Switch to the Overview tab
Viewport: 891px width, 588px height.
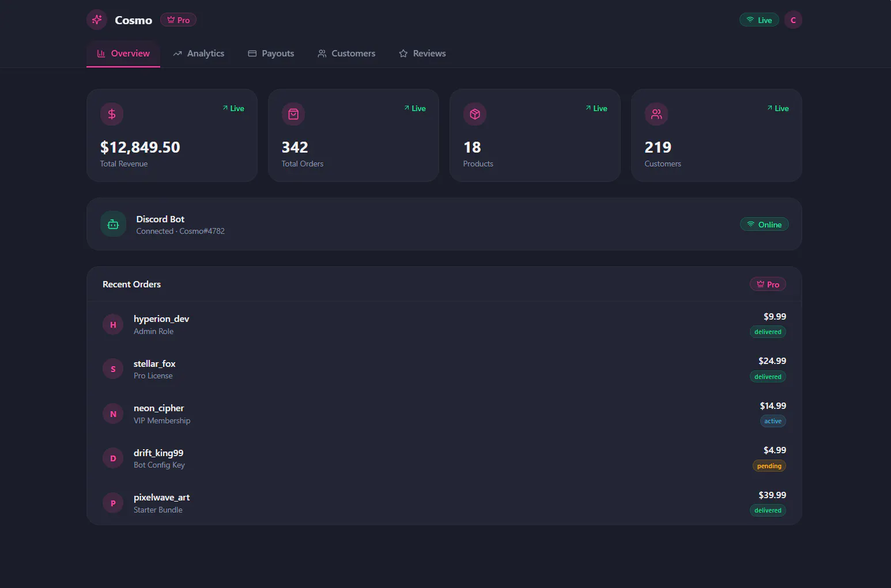tap(123, 54)
